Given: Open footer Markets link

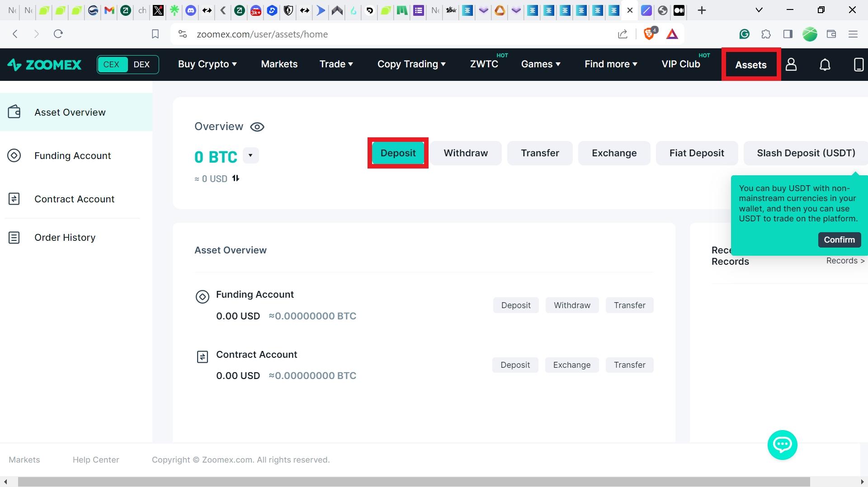Looking at the screenshot, I should point(24,460).
